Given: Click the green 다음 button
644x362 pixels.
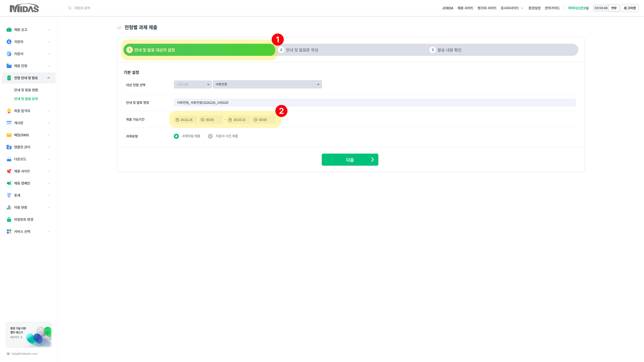Looking at the screenshot, I should [350, 160].
